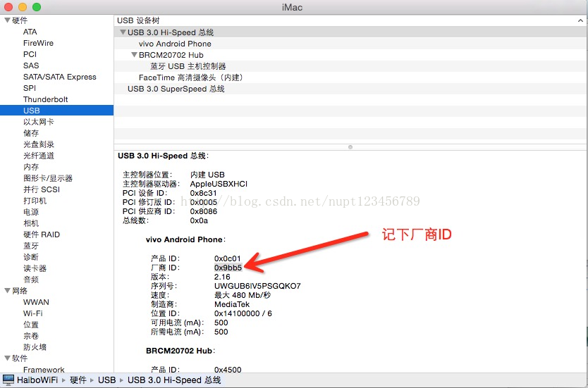588x388 pixels.
Task: Collapse the 软件 section triangle
Action: [7, 358]
